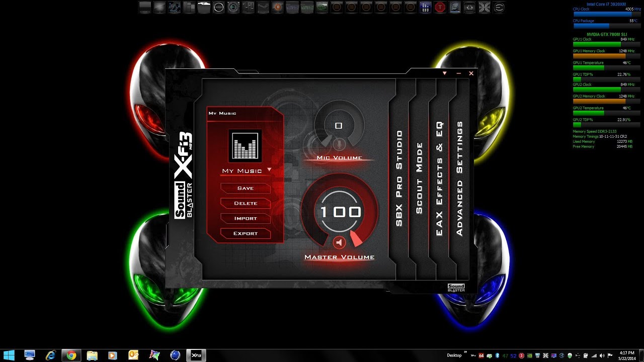Open the EAX Effects & EQ tab

pyautogui.click(x=439, y=178)
